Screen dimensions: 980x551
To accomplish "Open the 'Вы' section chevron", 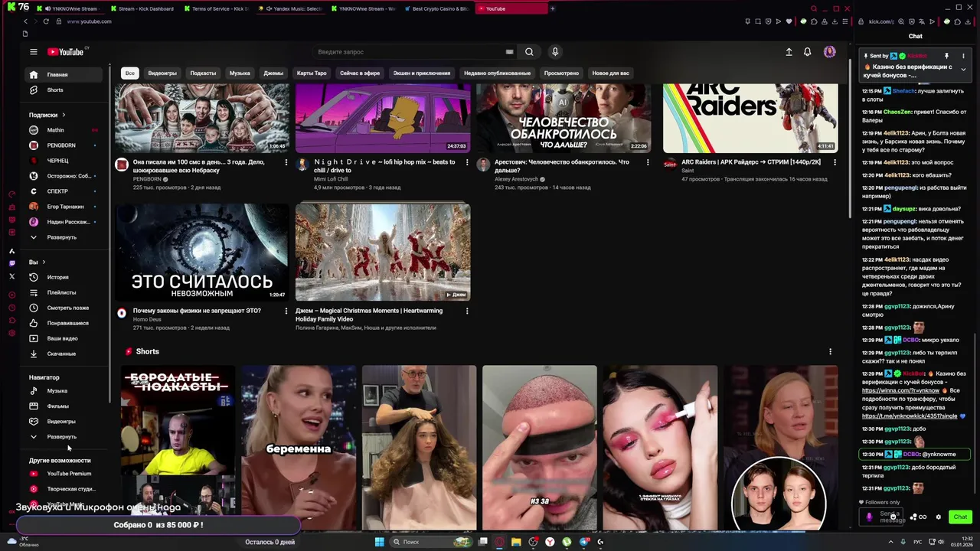I will tap(44, 262).
